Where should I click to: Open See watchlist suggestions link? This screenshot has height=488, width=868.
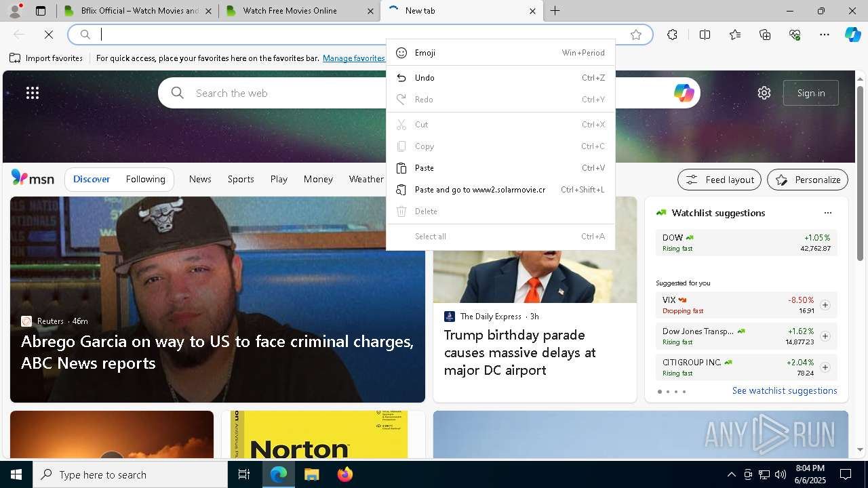tap(785, 391)
